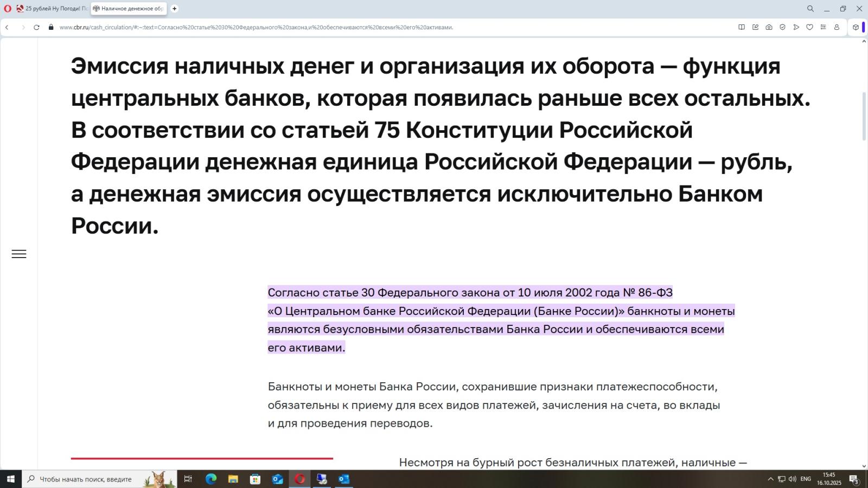Viewport: 868px width, 488px height.
Task: Take a snapshot with camera icon
Action: tap(769, 27)
